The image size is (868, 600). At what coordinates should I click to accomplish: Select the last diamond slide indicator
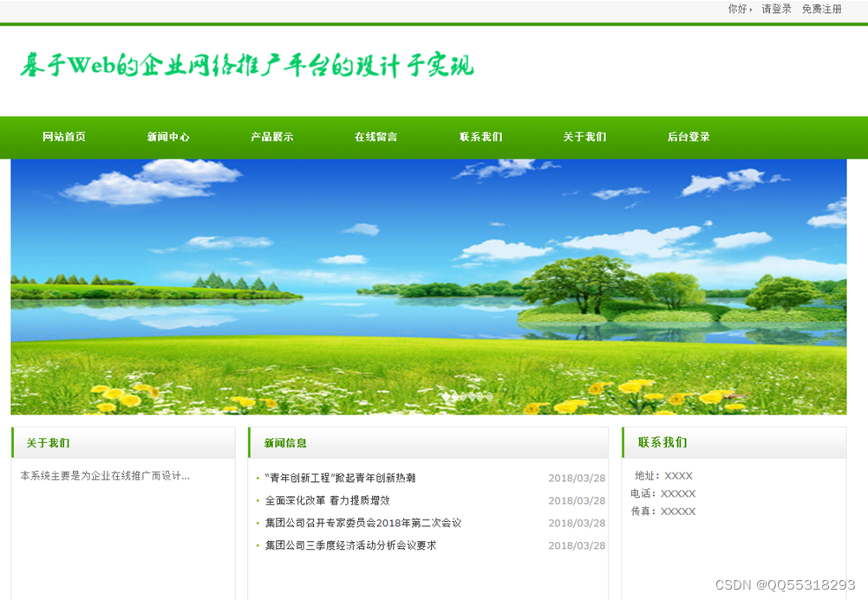tap(489, 396)
